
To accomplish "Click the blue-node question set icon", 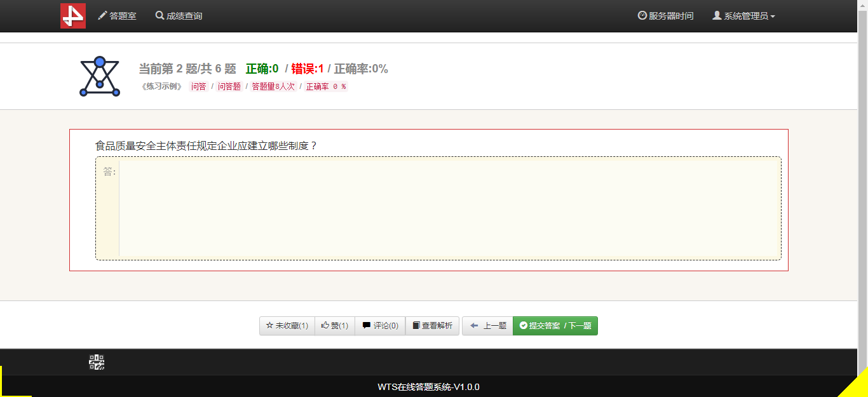I will (100, 77).
